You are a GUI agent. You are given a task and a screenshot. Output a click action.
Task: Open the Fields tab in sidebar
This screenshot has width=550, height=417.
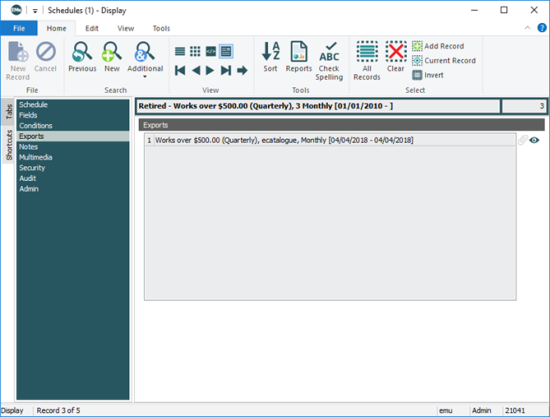[x=73, y=115]
